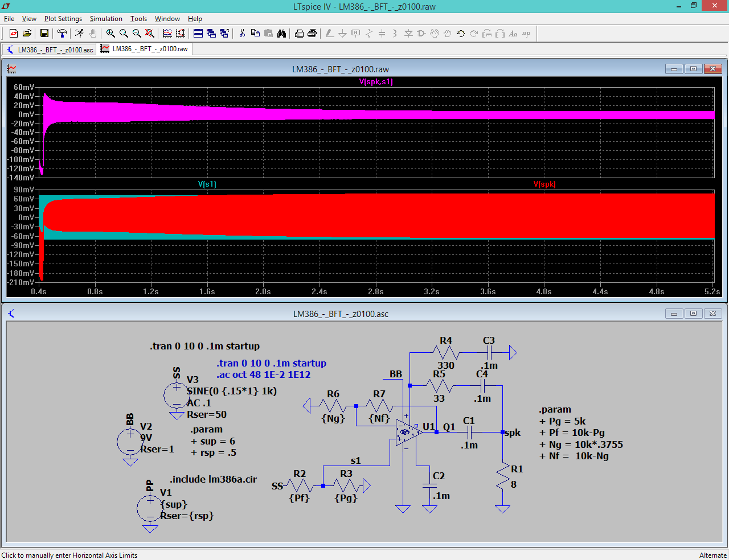Open the Tools menu
The height and width of the screenshot is (560, 729).
click(138, 19)
